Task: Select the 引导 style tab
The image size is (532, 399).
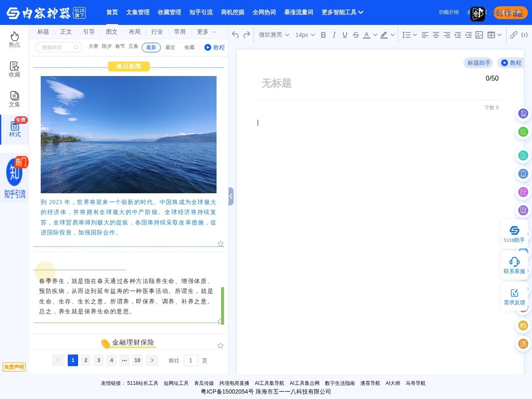Action: [89, 32]
